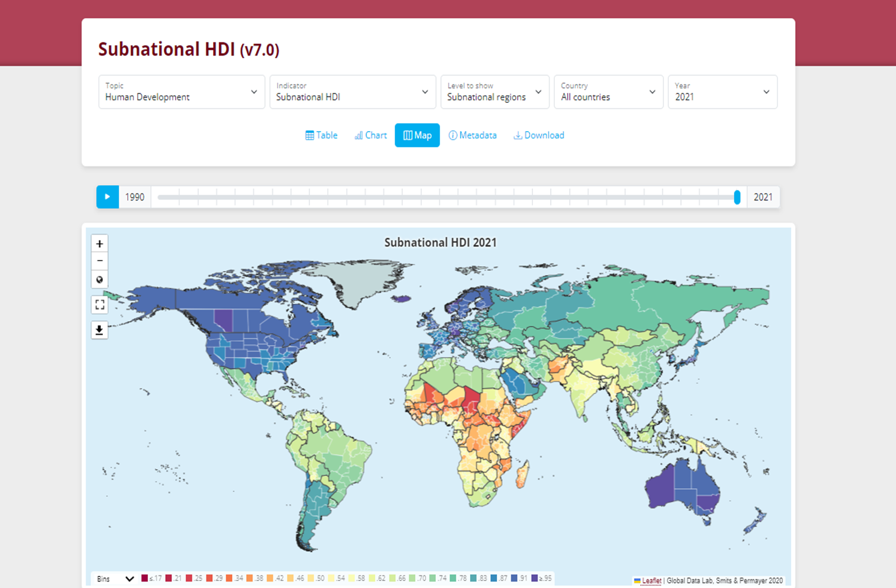The image size is (896, 588).
Task: Click the .34 legend color swatch
Action: (x=229, y=578)
